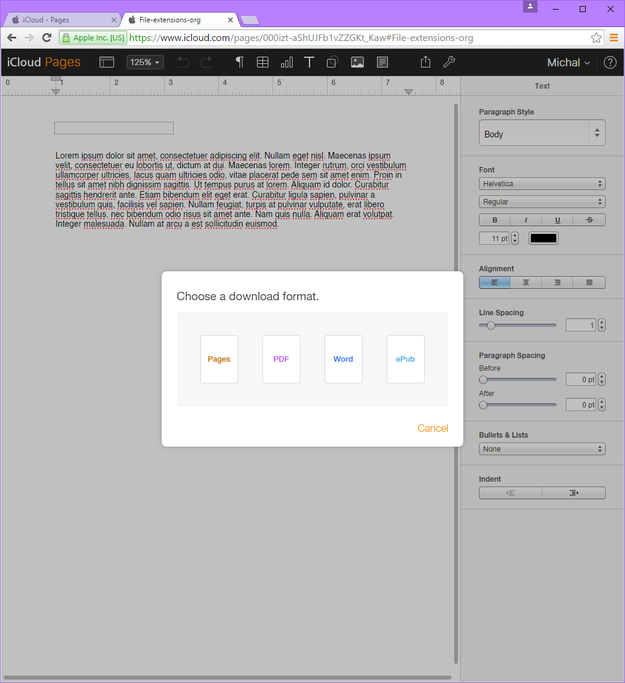
Task: Click the After spacing stepper arrows
Action: click(601, 405)
